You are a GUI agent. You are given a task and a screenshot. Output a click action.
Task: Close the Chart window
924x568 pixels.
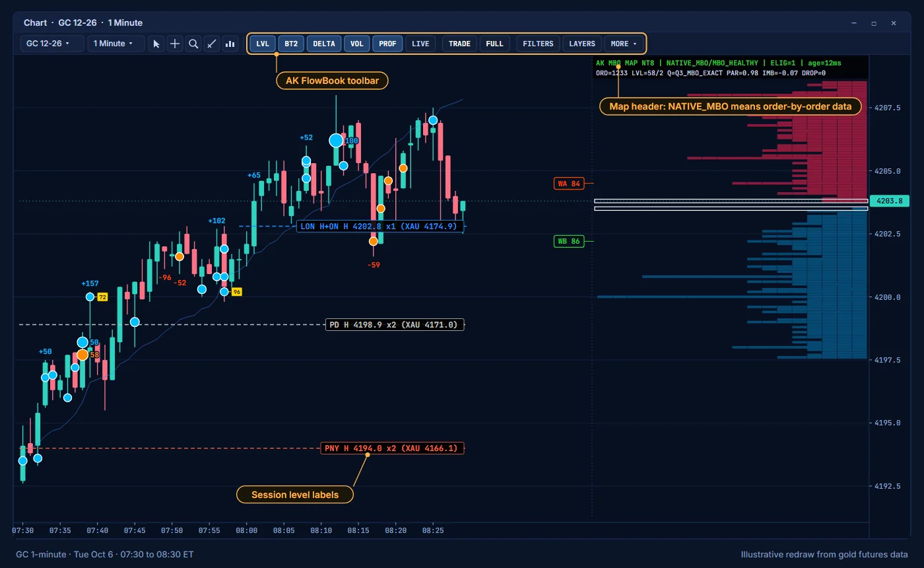point(894,23)
